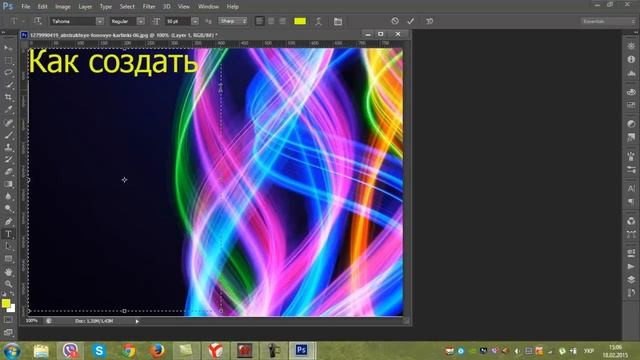Open the foreground color swatch in toolbox
The width and height of the screenshot is (640, 360).
[x=6, y=303]
